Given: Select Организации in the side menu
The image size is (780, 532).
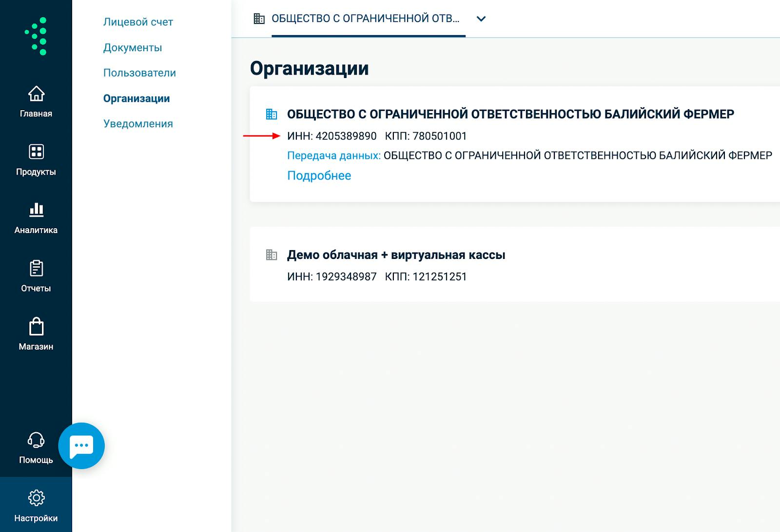Looking at the screenshot, I should pos(136,99).
